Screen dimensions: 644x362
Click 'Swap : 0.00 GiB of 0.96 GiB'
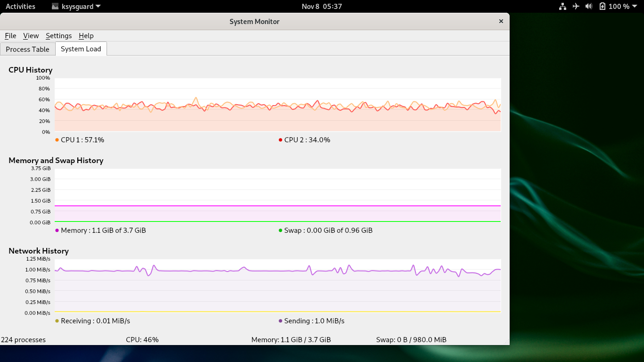[329, 230]
